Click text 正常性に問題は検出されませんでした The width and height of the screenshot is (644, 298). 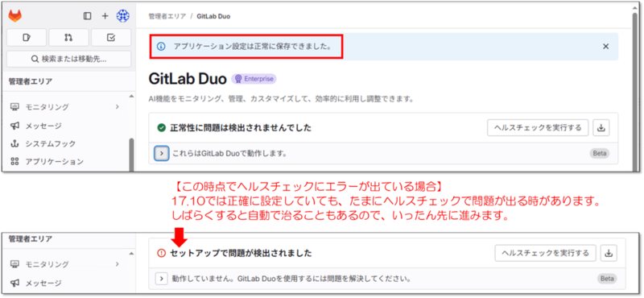241,128
